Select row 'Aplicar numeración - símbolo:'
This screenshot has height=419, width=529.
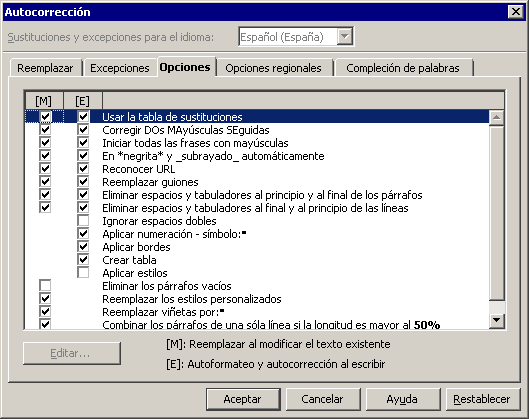click(x=257, y=234)
